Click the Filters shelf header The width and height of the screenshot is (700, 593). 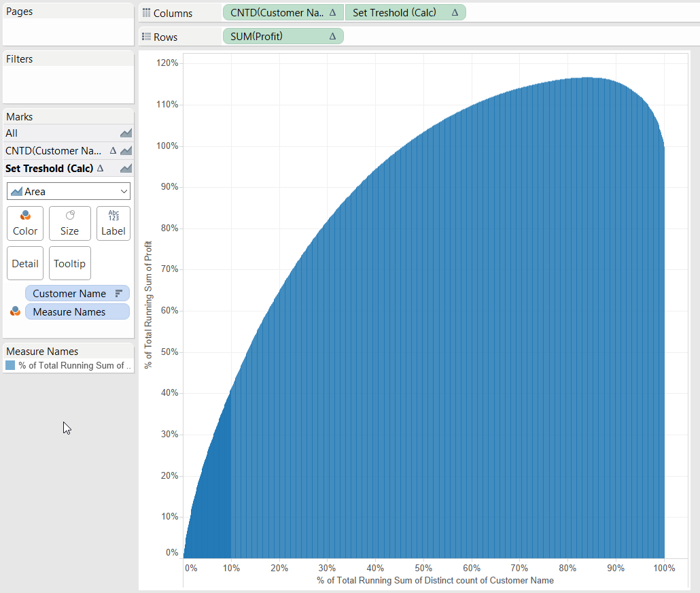click(x=19, y=59)
